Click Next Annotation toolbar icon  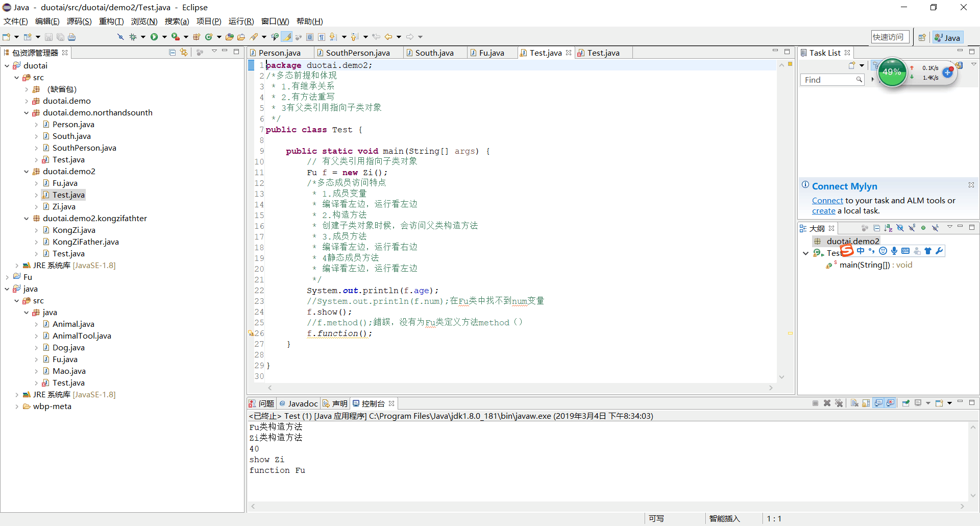point(333,37)
